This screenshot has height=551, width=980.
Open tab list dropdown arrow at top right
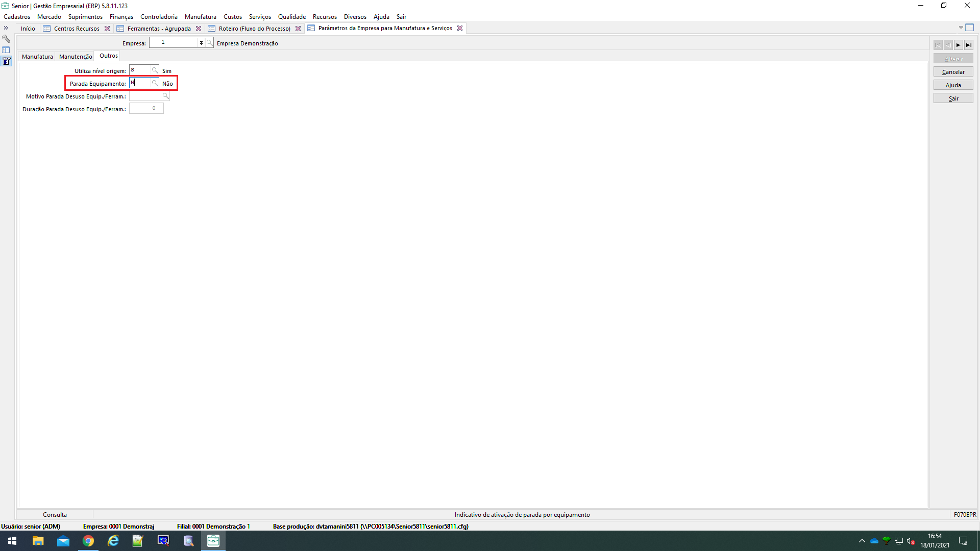tap(961, 28)
